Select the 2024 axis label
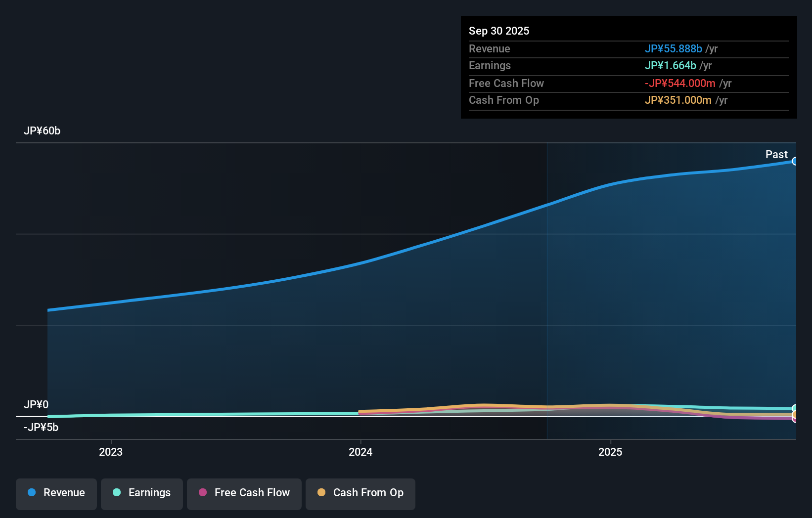This screenshot has width=812, height=518. point(361,452)
